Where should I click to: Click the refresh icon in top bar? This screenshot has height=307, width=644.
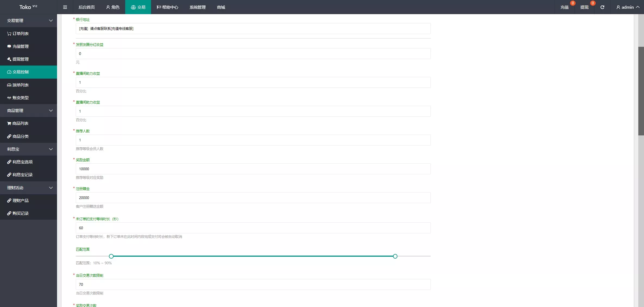click(x=602, y=7)
